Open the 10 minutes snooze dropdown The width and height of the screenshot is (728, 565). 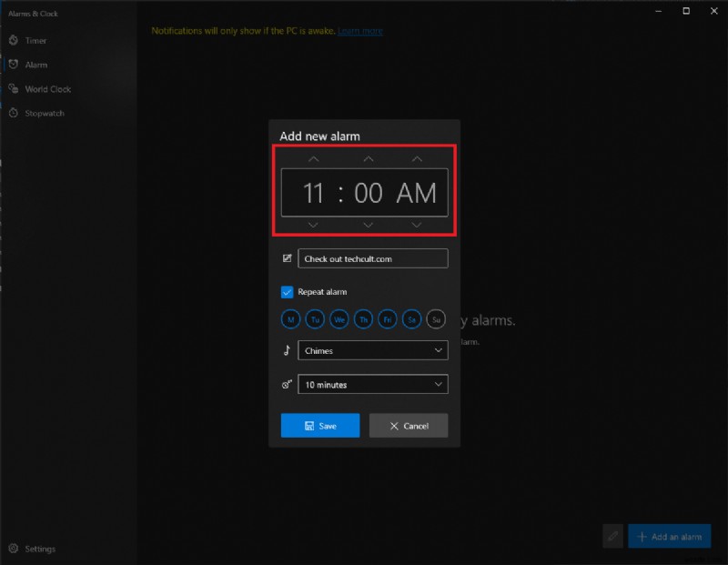click(373, 384)
